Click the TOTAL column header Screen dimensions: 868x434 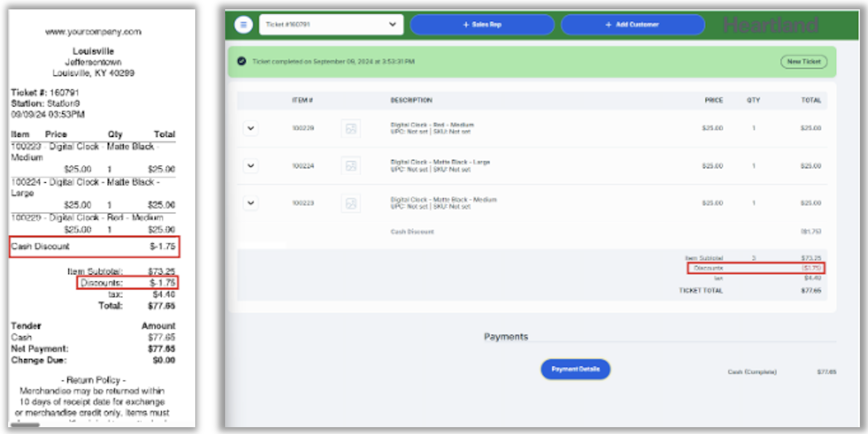coord(810,100)
